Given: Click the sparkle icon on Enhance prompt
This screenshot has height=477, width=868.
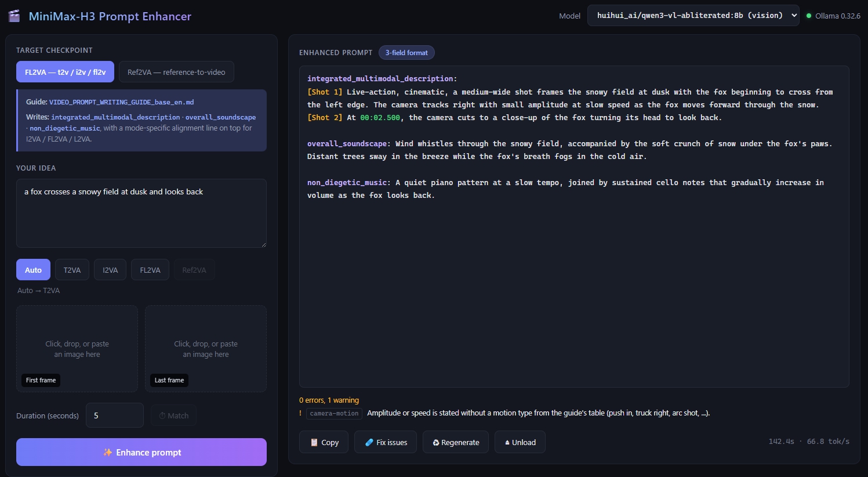Looking at the screenshot, I should (108, 452).
